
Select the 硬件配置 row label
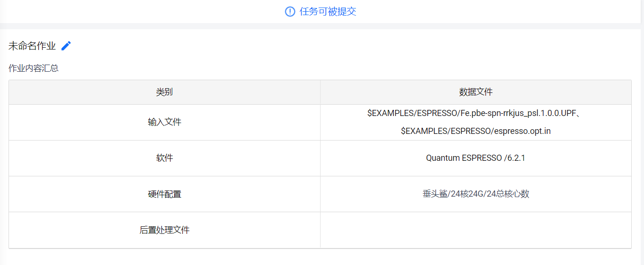point(164,194)
